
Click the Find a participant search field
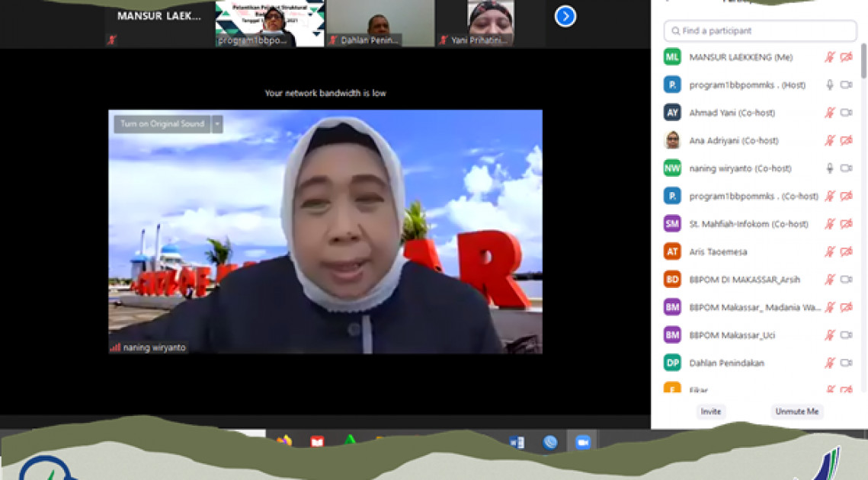click(x=760, y=31)
